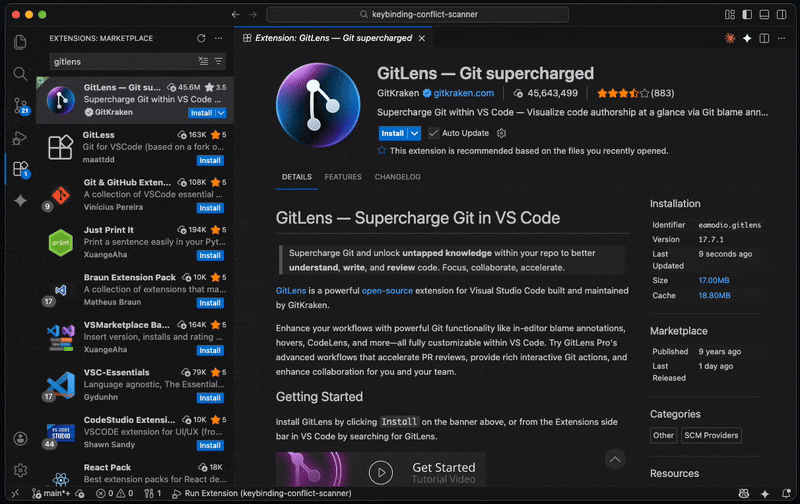Open the keybinding-conflict-scanner command center
The height and width of the screenshot is (504, 800).
(417, 14)
